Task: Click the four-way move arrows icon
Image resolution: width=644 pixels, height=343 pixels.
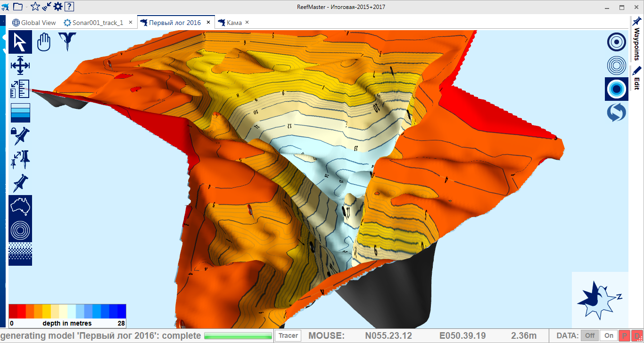Action: [x=20, y=65]
